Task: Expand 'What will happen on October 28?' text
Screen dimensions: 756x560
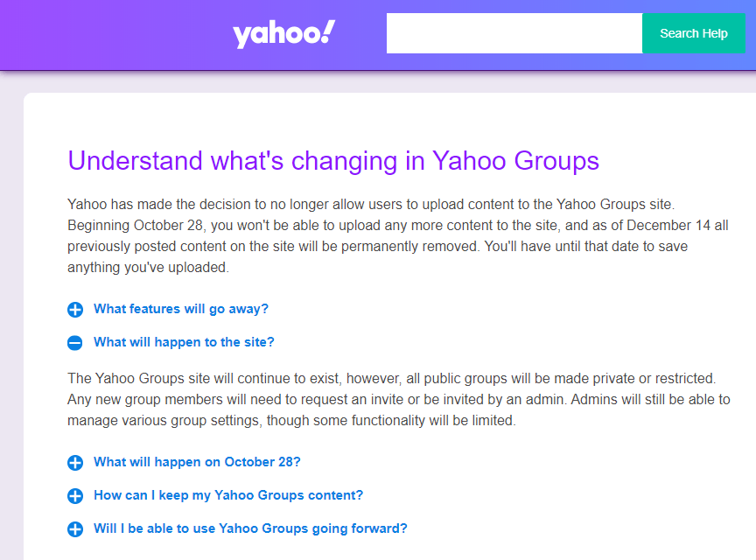Action: (x=197, y=462)
